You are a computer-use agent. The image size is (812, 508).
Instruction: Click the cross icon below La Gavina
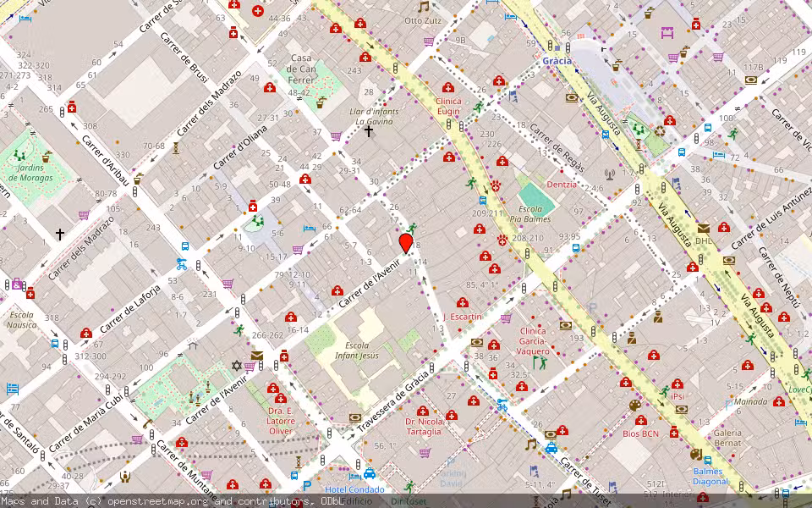coord(368,131)
